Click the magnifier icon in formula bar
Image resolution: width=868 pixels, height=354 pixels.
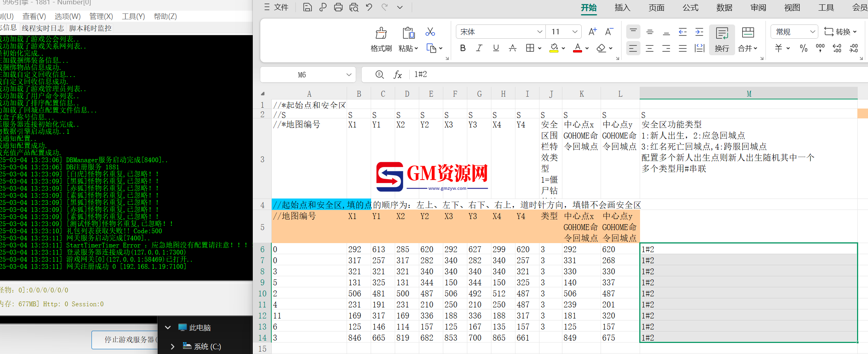click(380, 75)
